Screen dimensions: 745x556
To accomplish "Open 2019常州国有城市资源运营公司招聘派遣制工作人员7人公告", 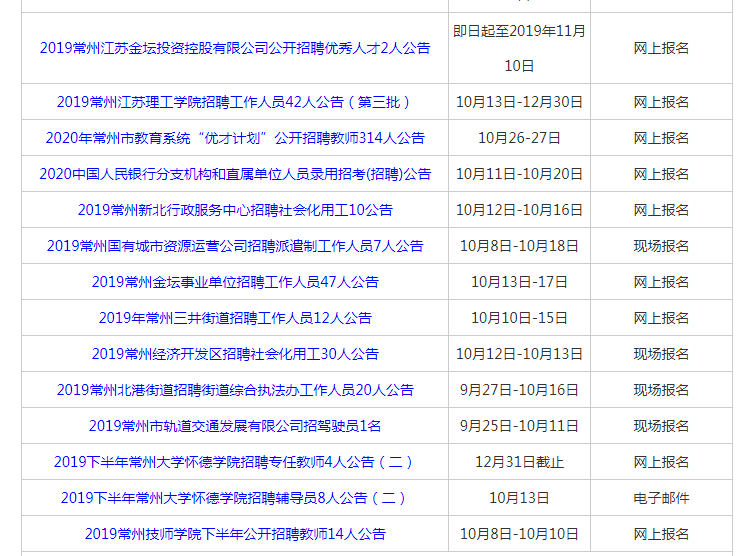I will 235,246.
